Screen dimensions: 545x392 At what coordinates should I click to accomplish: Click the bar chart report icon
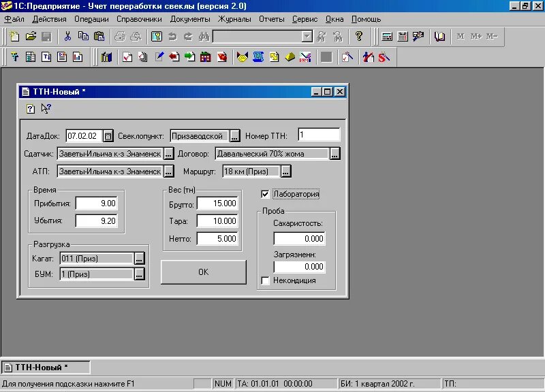(78, 57)
